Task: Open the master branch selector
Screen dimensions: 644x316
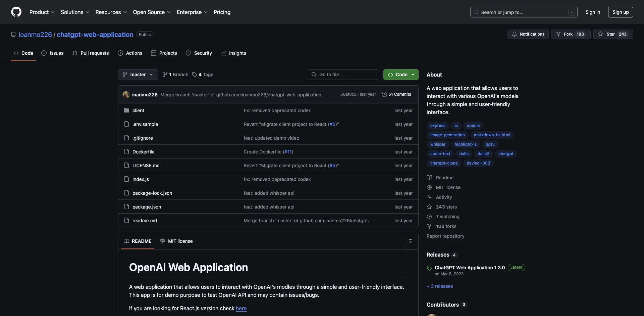Action: click(138, 75)
